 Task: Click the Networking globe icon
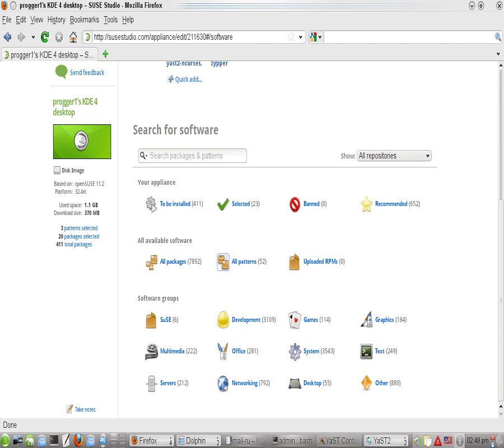click(x=223, y=384)
